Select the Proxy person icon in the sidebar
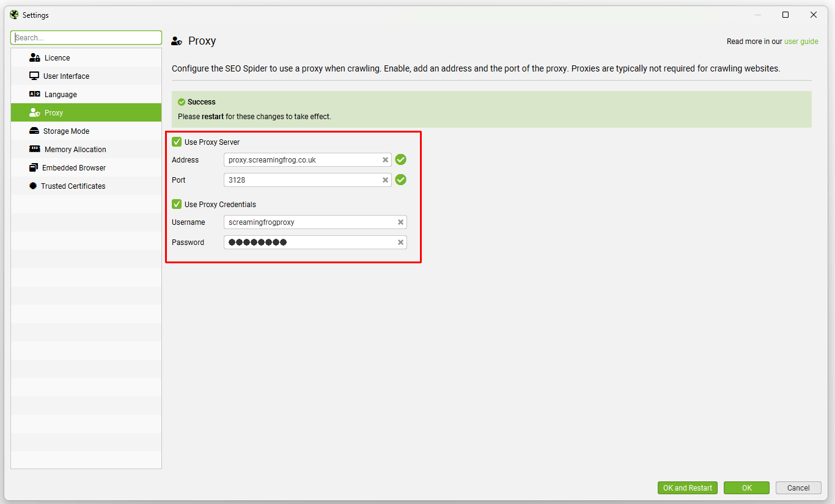This screenshot has height=504, width=835. tap(34, 112)
